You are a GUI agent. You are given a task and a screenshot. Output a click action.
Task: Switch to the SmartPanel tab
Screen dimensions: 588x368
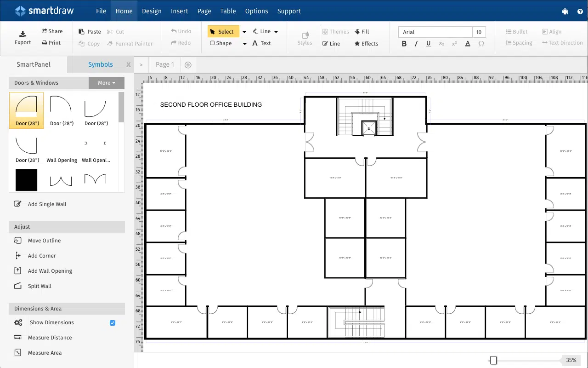coord(34,65)
